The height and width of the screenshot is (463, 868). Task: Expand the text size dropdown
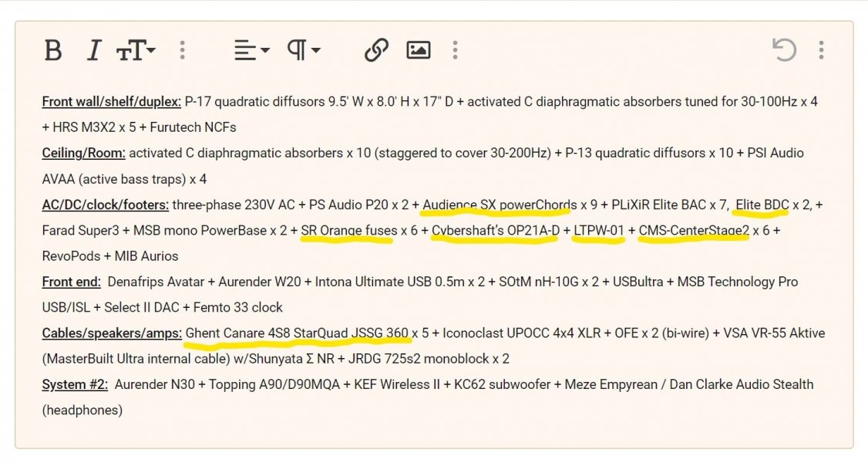136,51
